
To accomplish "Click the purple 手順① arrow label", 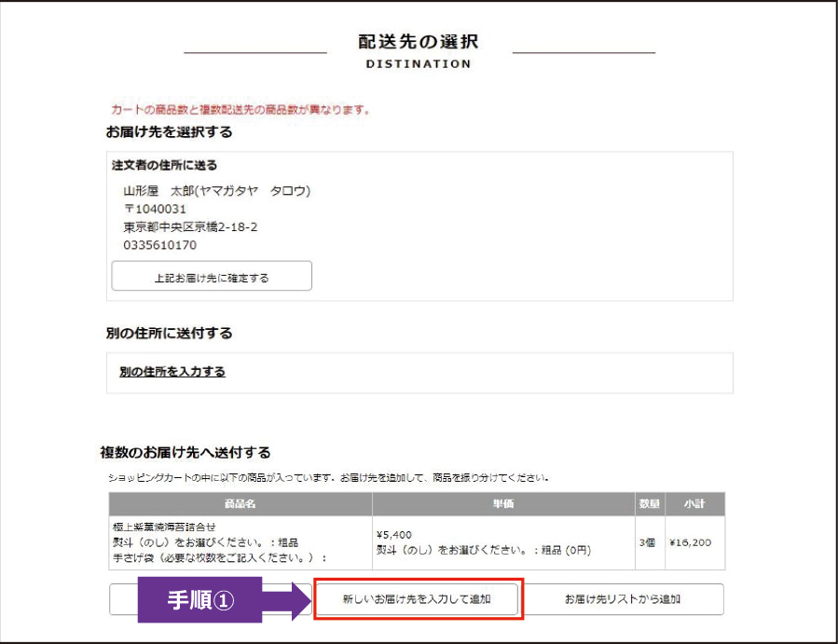I will click(x=214, y=599).
